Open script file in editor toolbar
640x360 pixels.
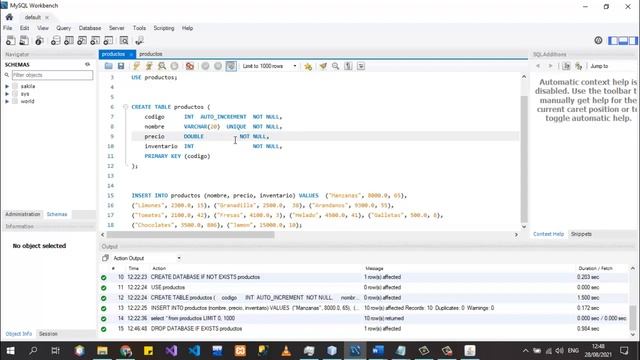(109, 66)
